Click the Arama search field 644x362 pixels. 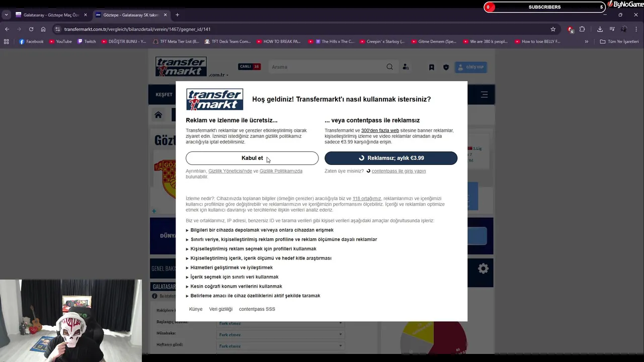coord(327,67)
